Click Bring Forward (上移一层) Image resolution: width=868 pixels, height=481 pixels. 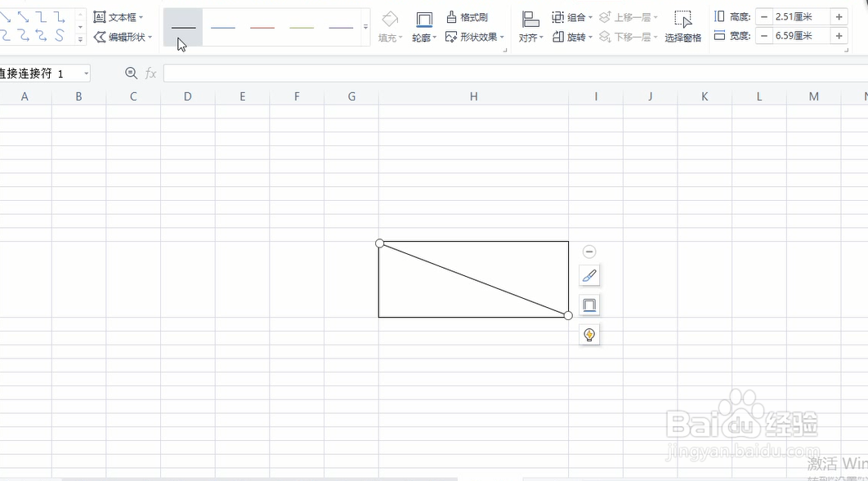click(x=629, y=17)
